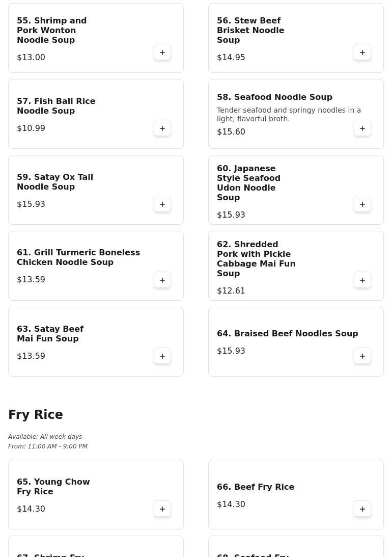The image size is (392, 557).
Task: Select the Seafood Noodle Soup description text
Action: 289,114
